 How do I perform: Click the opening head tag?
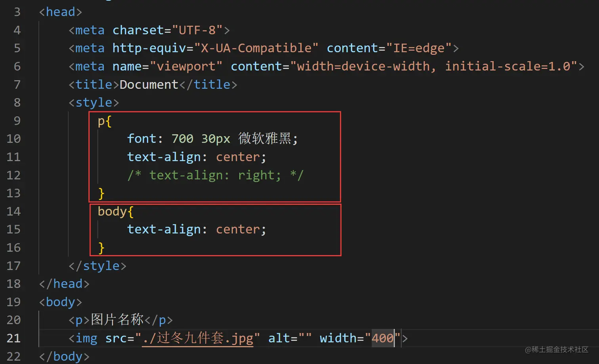(61, 12)
